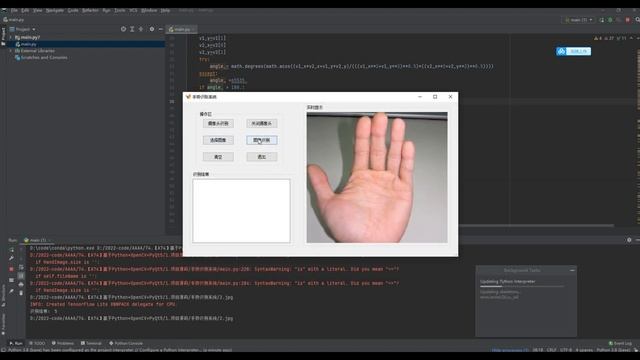The height and width of the screenshot is (360, 640).
Task: Toggle the Structure side tab on left edge
Action: tap(3, 296)
